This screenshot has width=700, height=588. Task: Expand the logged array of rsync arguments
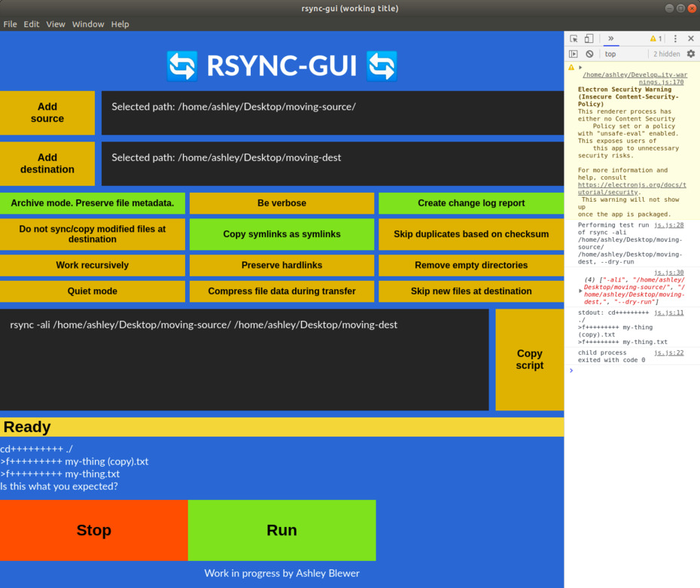pyautogui.click(x=580, y=291)
